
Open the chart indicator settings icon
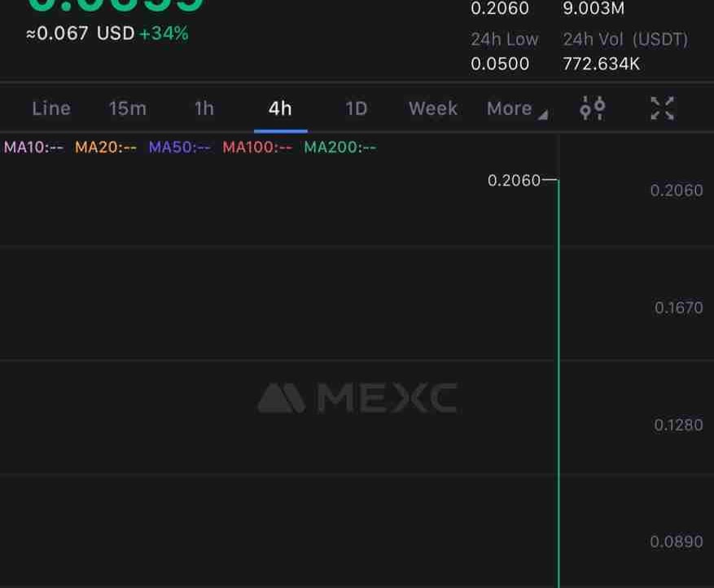click(593, 108)
